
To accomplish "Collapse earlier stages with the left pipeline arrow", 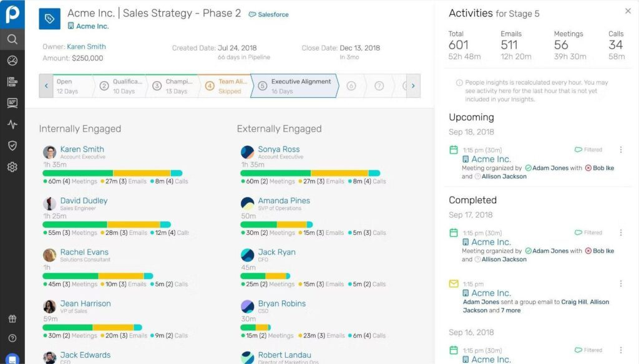I will (x=46, y=86).
